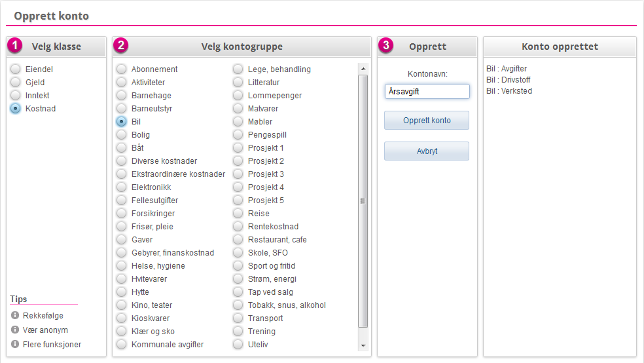Click the scroll up arrow in account group list
Image resolution: width=644 pixels, height=363 pixels.
point(363,69)
